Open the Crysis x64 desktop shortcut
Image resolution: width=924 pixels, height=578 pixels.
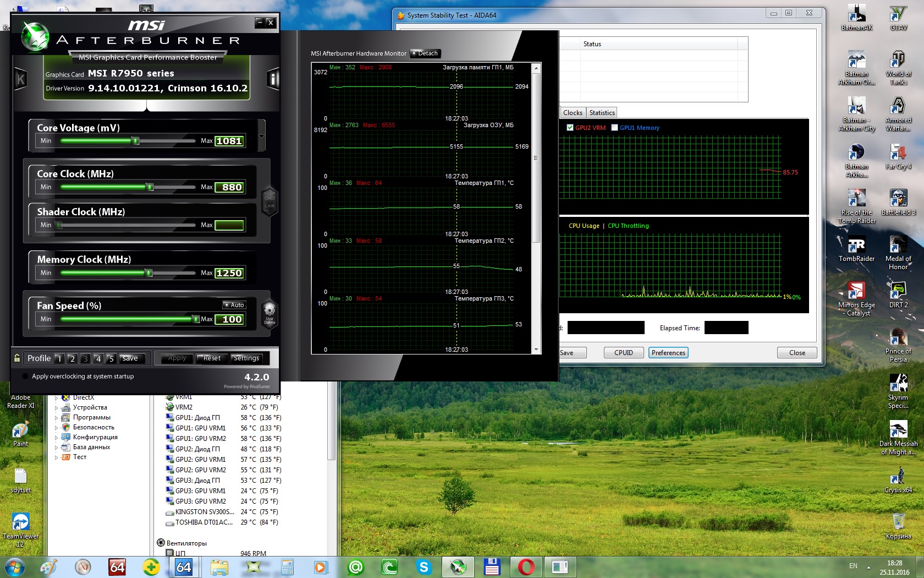pyautogui.click(x=898, y=481)
